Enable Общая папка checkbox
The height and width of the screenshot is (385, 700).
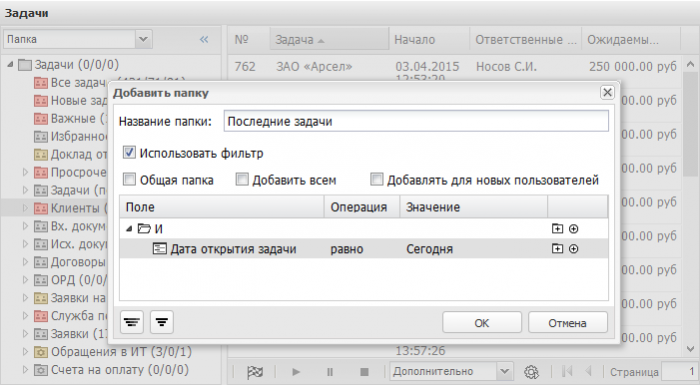[x=129, y=180]
